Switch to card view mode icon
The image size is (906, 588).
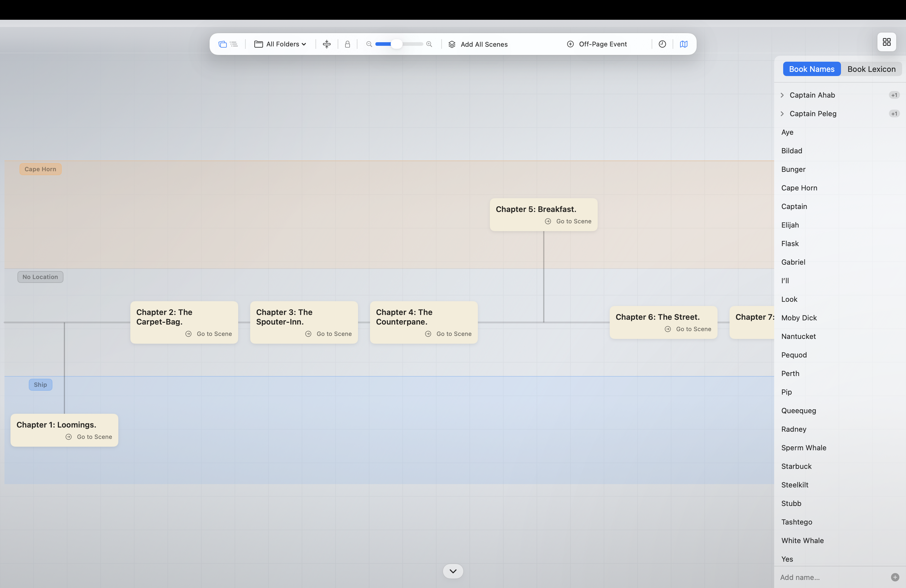(223, 44)
